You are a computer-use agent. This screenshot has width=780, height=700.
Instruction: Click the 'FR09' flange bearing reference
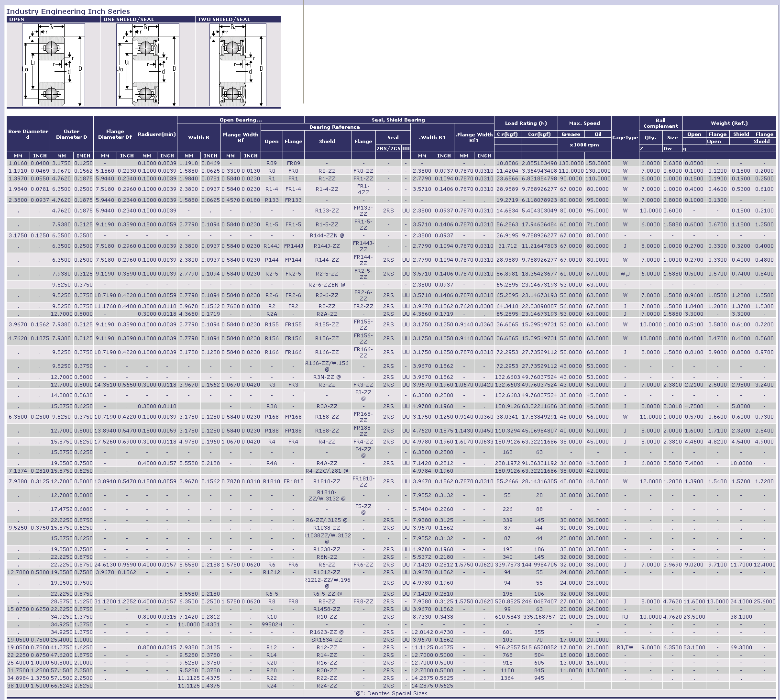pos(293,163)
